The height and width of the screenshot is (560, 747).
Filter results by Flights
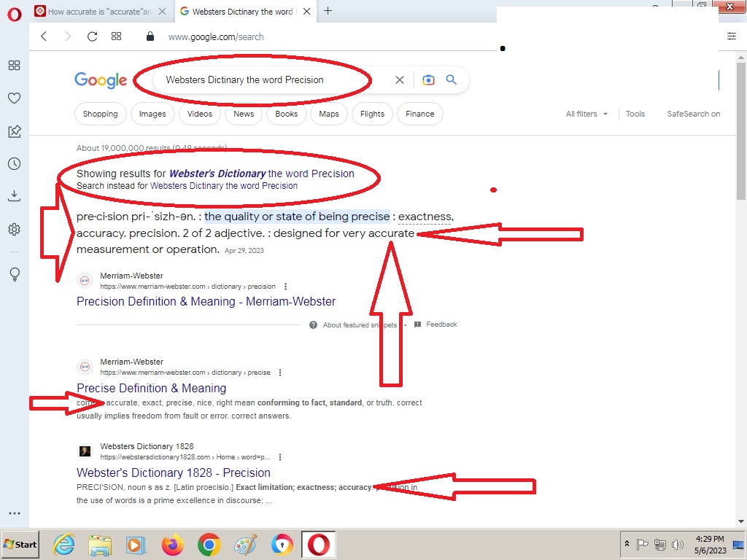pyautogui.click(x=372, y=114)
